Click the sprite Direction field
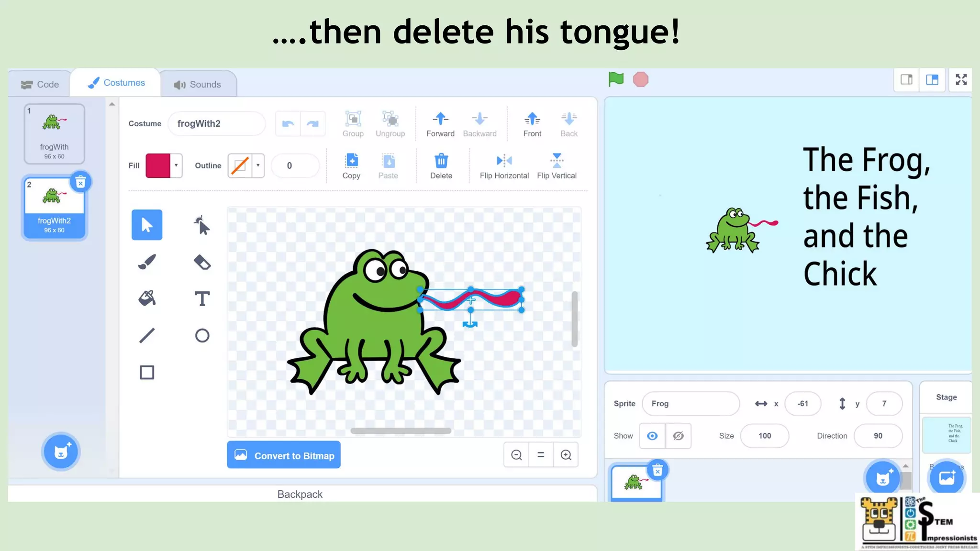Screen dimensions: 980x551 [878, 436]
